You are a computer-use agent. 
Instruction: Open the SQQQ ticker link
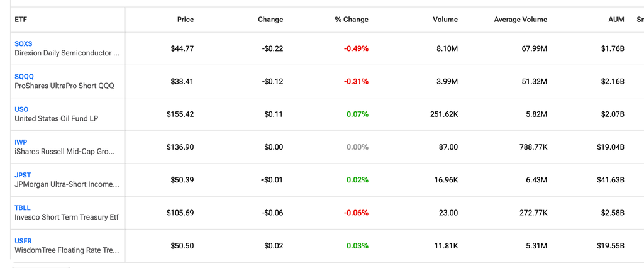pyautogui.click(x=25, y=77)
